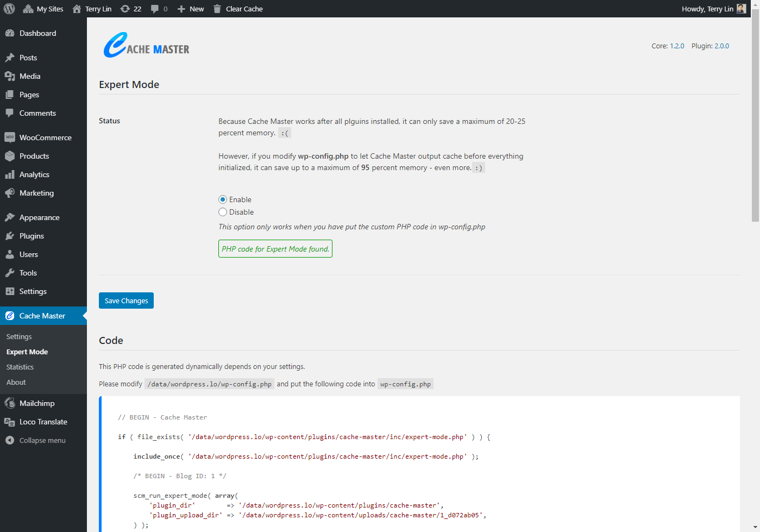This screenshot has width=760, height=532.
Task: Click the 'PHP code for Expert Mode found.' notice
Action: [275, 249]
